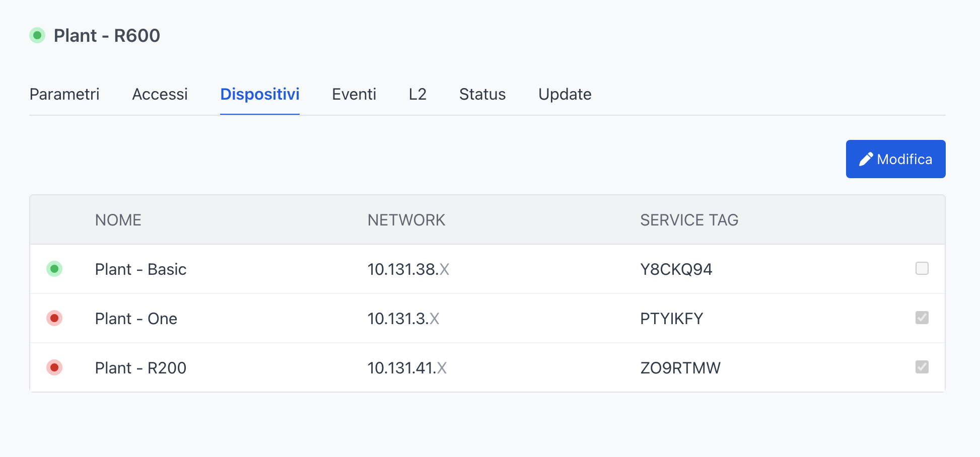
Task: Select the Dispositivi tab
Action: pyautogui.click(x=260, y=94)
